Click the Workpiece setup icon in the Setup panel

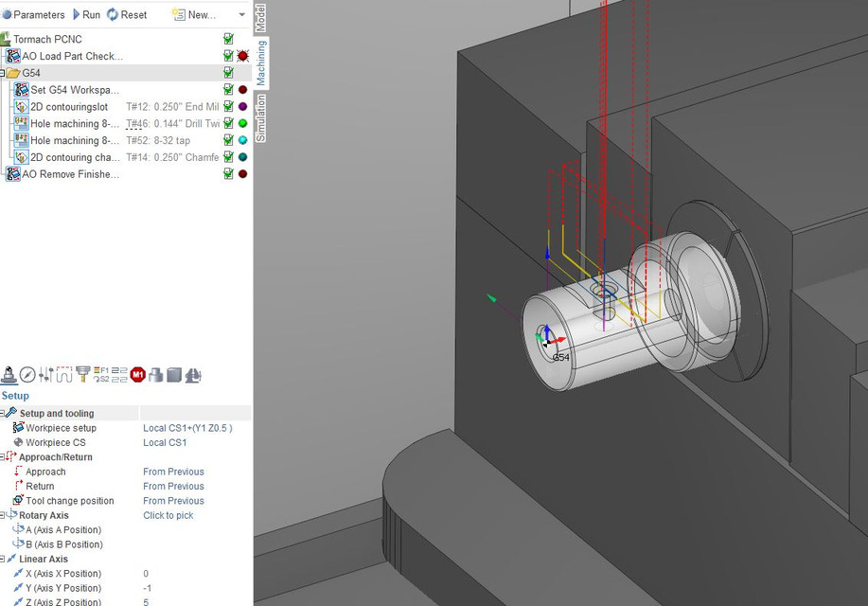tap(19, 428)
